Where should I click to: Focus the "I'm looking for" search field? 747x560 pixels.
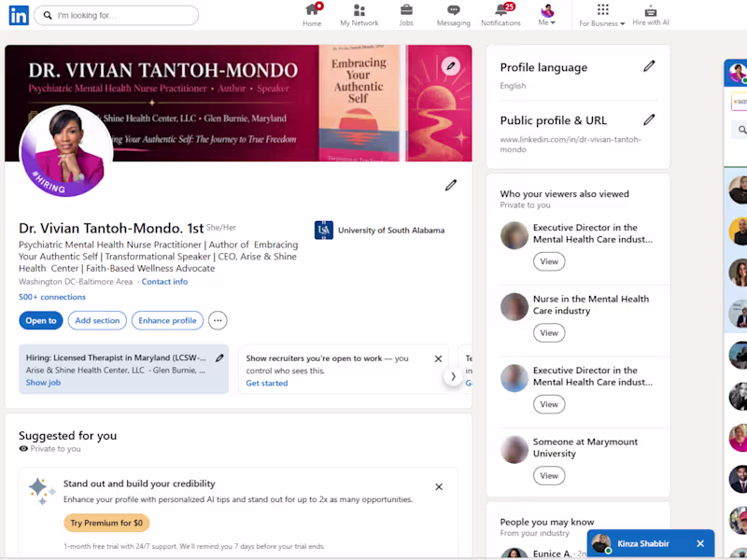pyautogui.click(x=116, y=15)
